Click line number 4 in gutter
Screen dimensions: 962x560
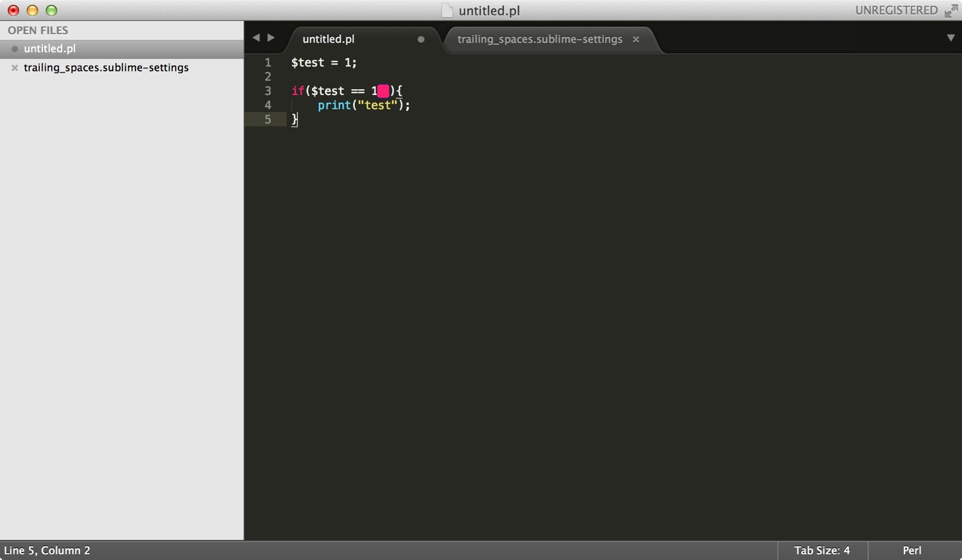(268, 105)
